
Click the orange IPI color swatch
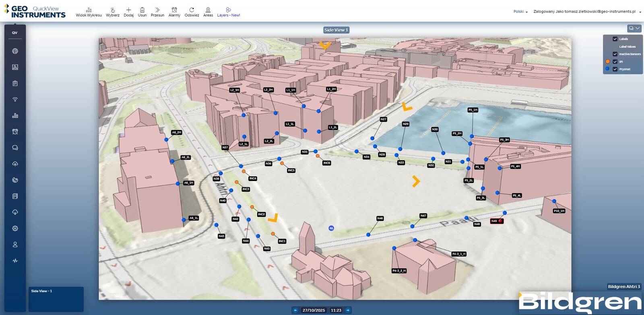(608, 62)
